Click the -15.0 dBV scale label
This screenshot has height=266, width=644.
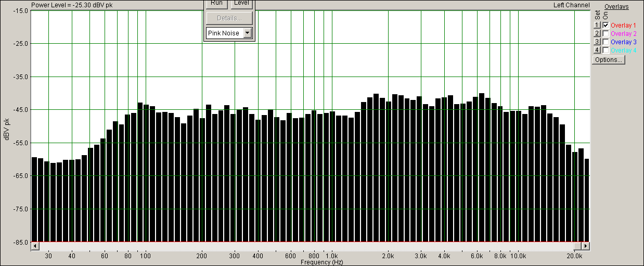[21, 10]
